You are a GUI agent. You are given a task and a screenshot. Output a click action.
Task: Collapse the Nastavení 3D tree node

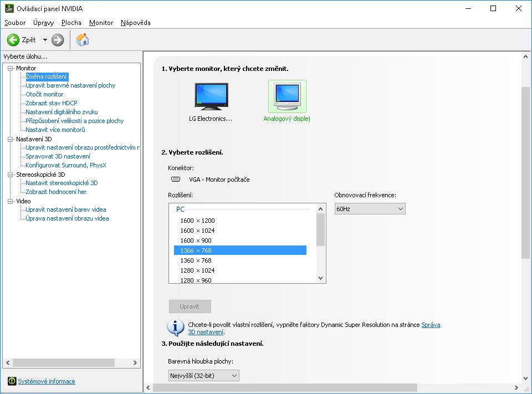(11, 139)
